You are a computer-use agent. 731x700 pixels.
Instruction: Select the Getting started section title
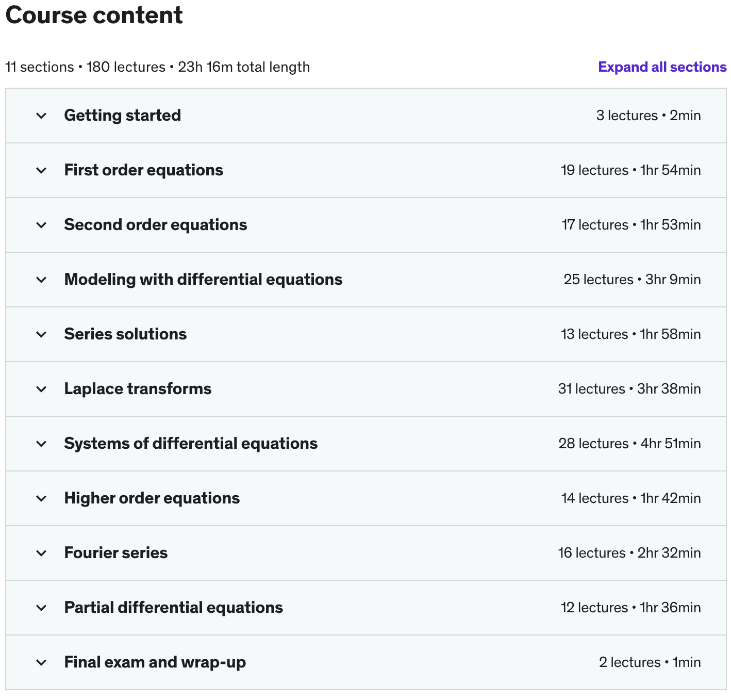(x=122, y=116)
